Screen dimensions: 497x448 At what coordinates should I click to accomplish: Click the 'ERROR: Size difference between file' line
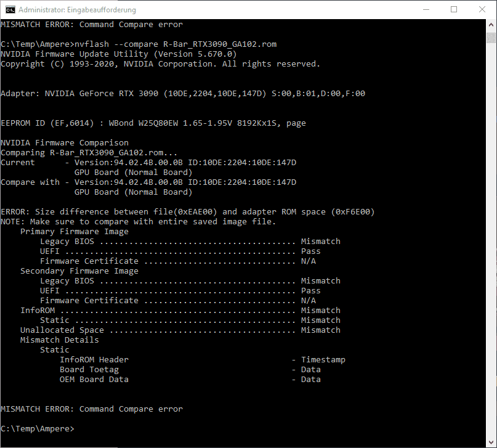[188, 211]
